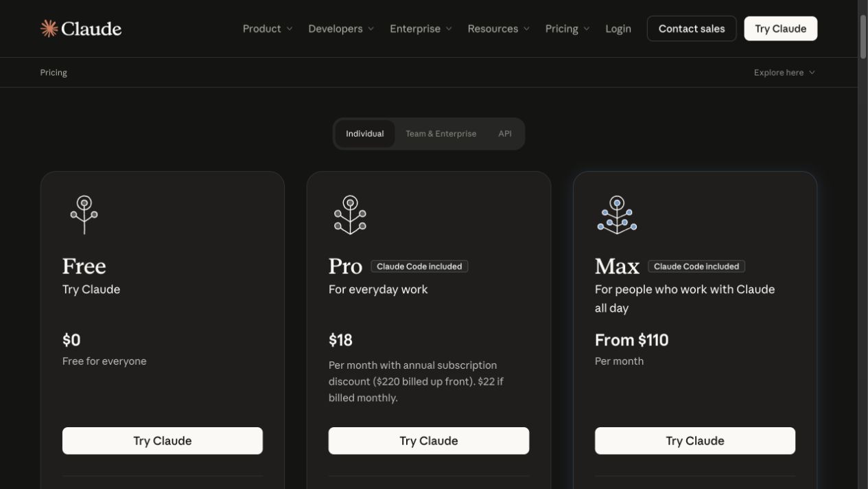Click the annual subscription discount description
This screenshot has width=868, height=489.
click(x=416, y=381)
